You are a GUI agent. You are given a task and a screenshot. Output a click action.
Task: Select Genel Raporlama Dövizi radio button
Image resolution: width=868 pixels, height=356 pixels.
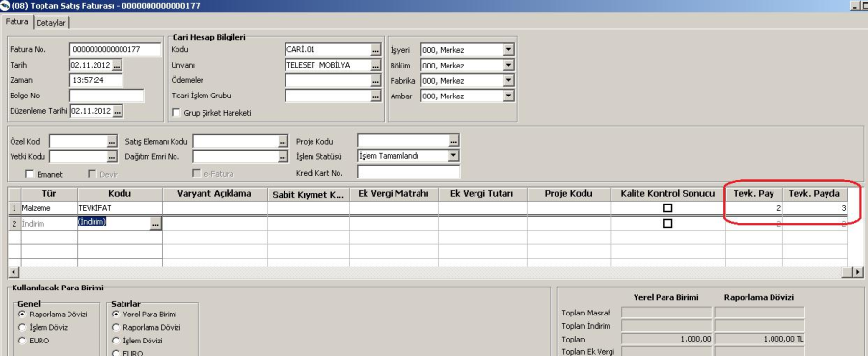pos(23,314)
